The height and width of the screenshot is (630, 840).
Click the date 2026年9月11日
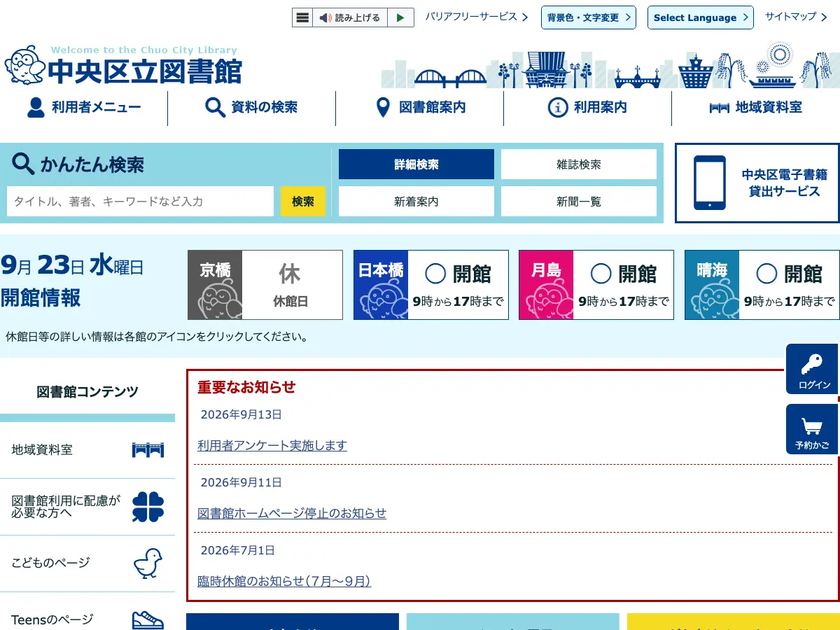[241, 482]
